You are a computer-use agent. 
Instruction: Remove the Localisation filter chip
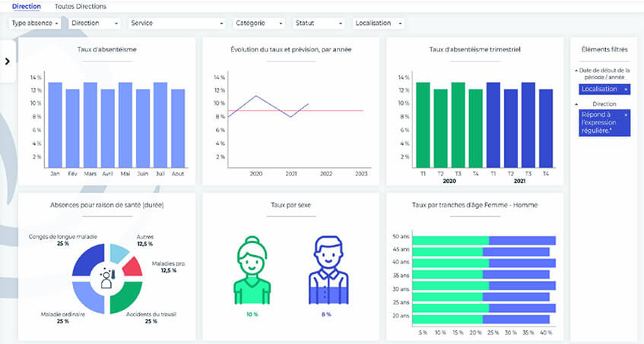coord(626,90)
